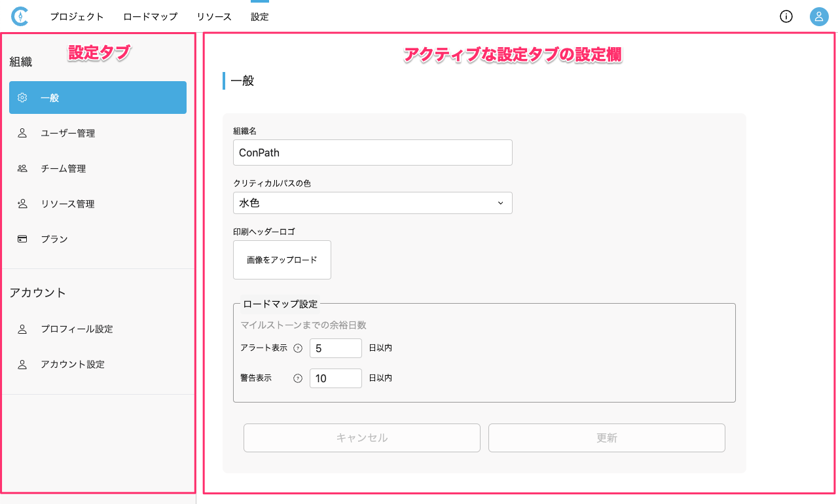The height and width of the screenshot is (504, 838).
Task: Focus the 組織名 text field
Action: pos(372,153)
